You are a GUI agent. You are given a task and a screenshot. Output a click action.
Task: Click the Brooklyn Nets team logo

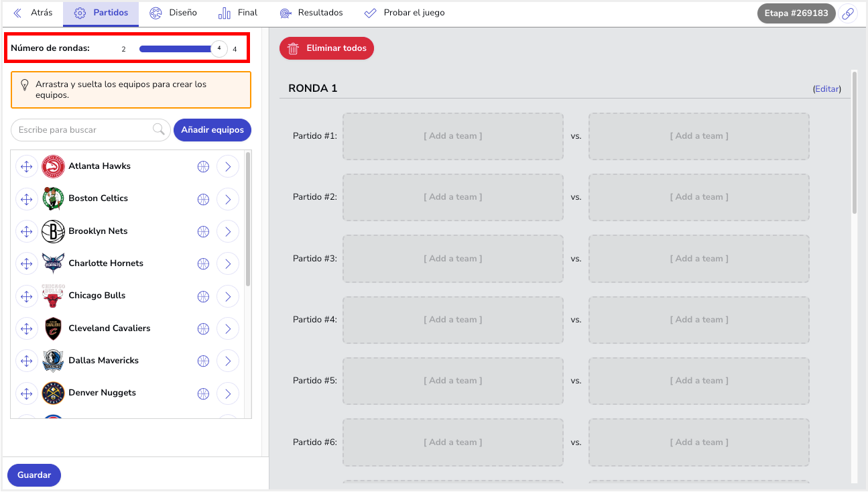coord(53,231)
